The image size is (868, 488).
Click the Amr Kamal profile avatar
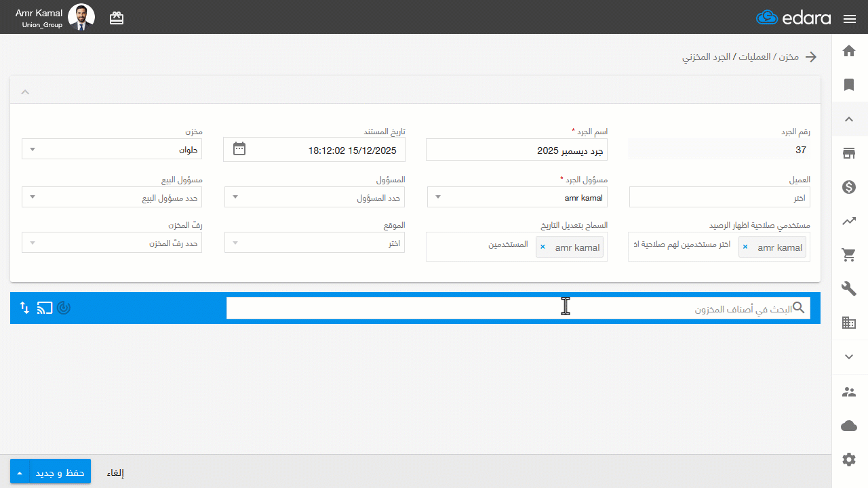click(81, 17)
